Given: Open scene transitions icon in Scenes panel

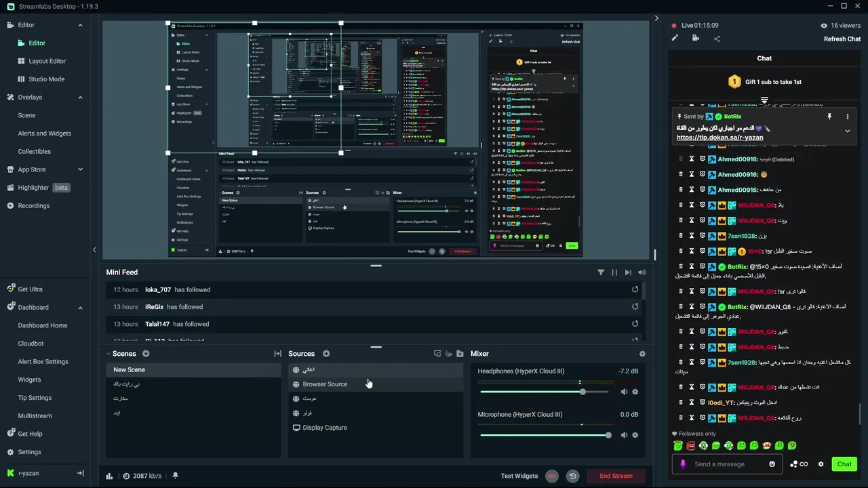Looking at the screenshot, I should (277, 354).
